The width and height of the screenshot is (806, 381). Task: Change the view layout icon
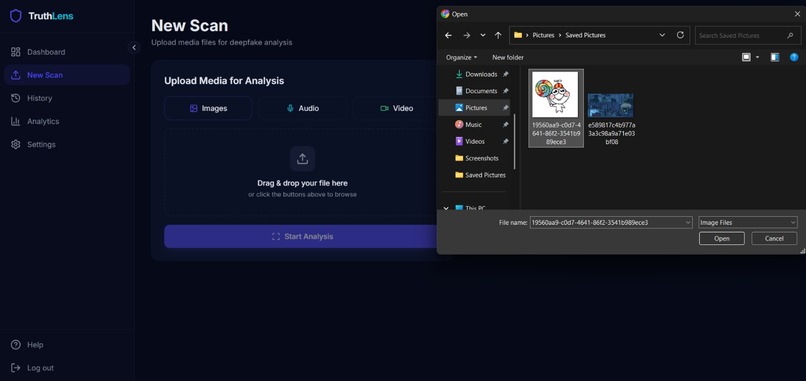pos(746,57)
